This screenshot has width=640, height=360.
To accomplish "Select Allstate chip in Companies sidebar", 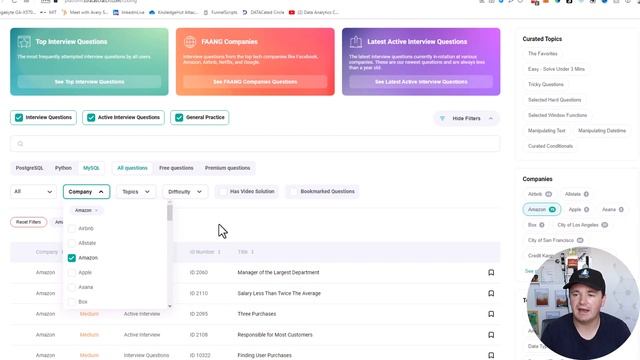I will tap(577, 194).
